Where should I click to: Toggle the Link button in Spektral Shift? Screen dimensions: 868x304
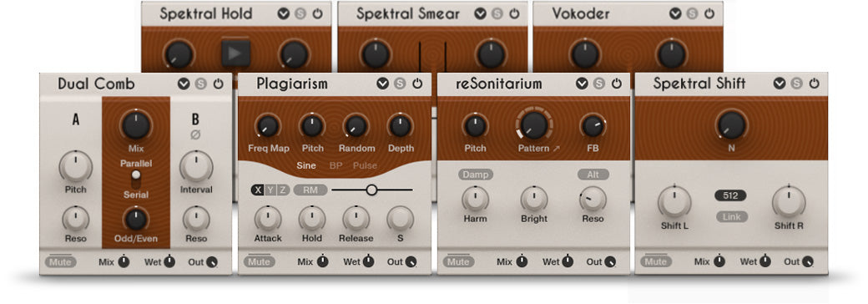coord(731,217)
